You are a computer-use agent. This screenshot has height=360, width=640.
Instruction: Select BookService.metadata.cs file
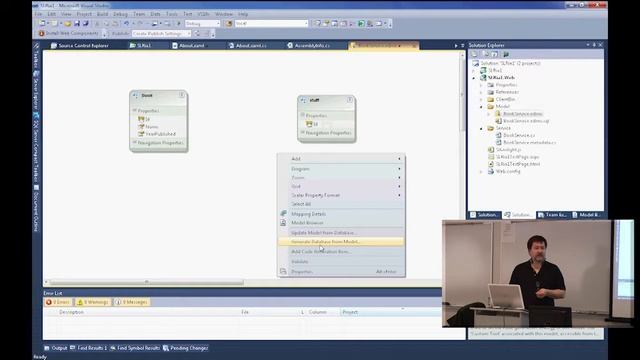click(x=529, y=142)
